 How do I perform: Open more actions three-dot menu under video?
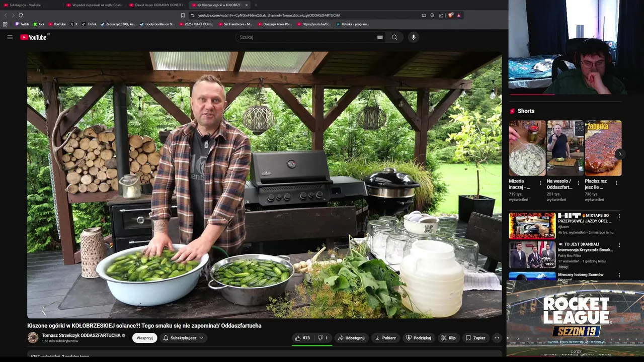[497, 338]
